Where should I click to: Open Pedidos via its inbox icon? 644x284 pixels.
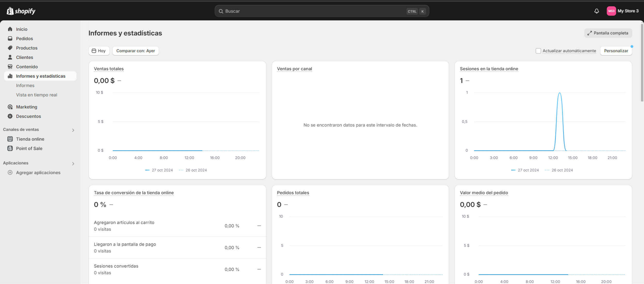point(10,39)
